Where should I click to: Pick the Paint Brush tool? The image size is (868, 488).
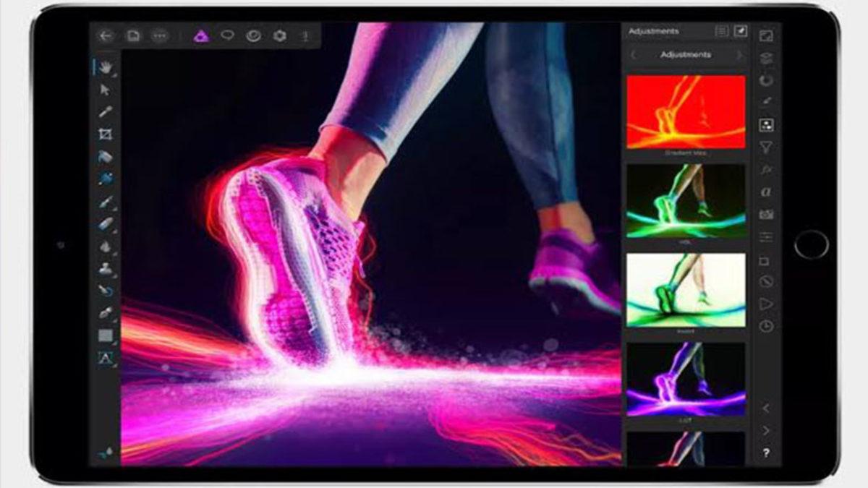(x=106, y=200)
